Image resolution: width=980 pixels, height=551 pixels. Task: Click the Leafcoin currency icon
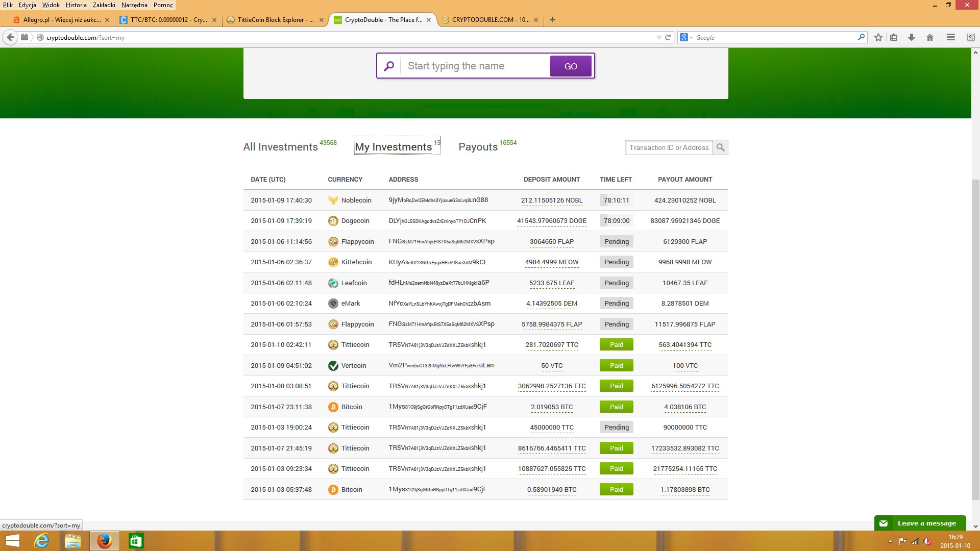[x=333, y=283]
